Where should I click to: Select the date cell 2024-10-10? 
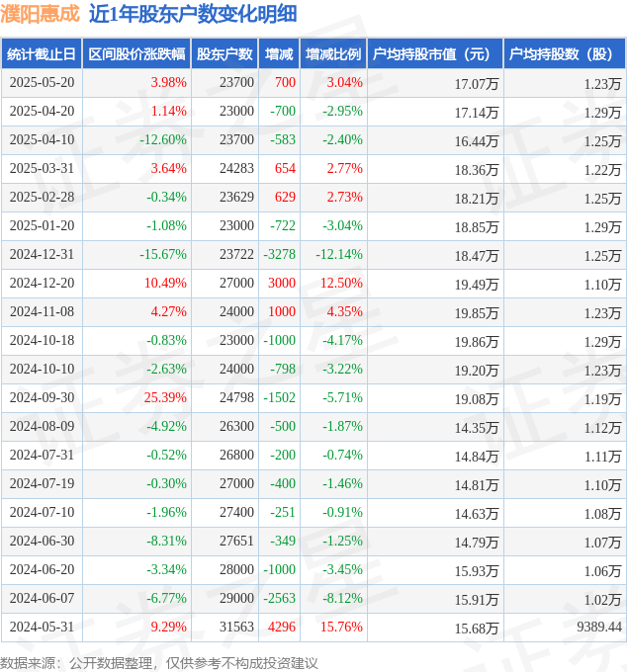point(42,369)
